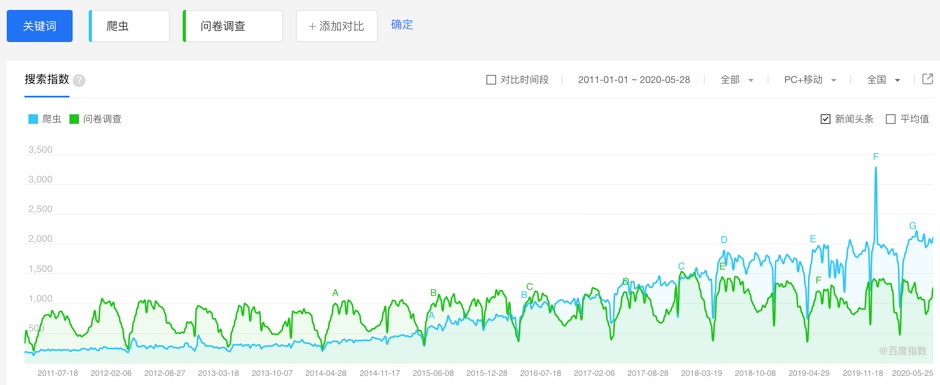The height and width of the screenshot is (385, 940).
Task: Click x-axis label 2012-08-27
Action: coord(165,372)
